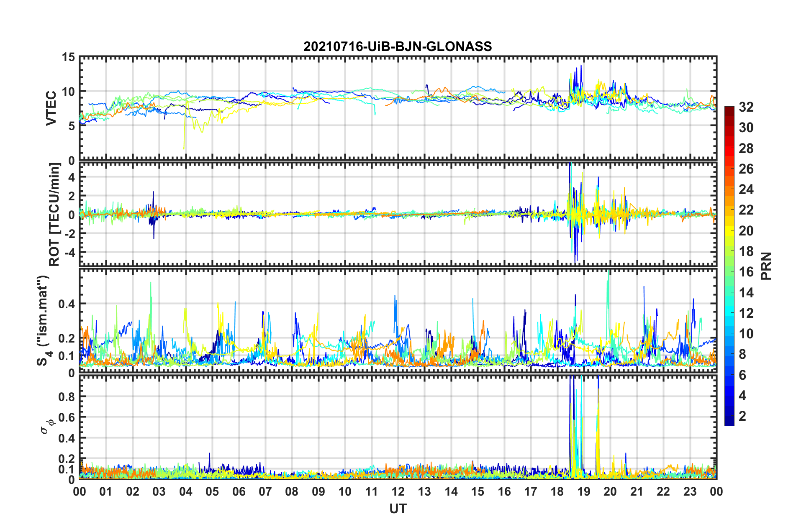The width and height of the screenshot is (796, 532).
Task: Select the UT axis tick "11"
Action: (x=372, y=491)
